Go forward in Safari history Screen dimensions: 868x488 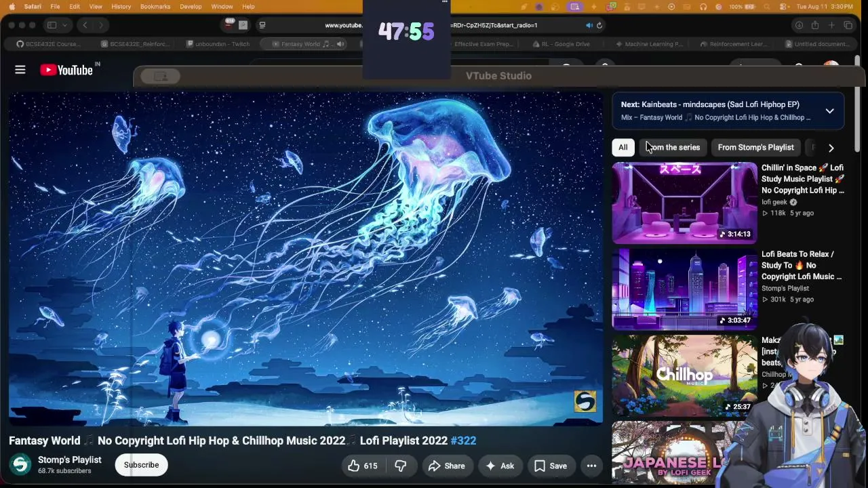pyautogui.click(x=100, y=25)
